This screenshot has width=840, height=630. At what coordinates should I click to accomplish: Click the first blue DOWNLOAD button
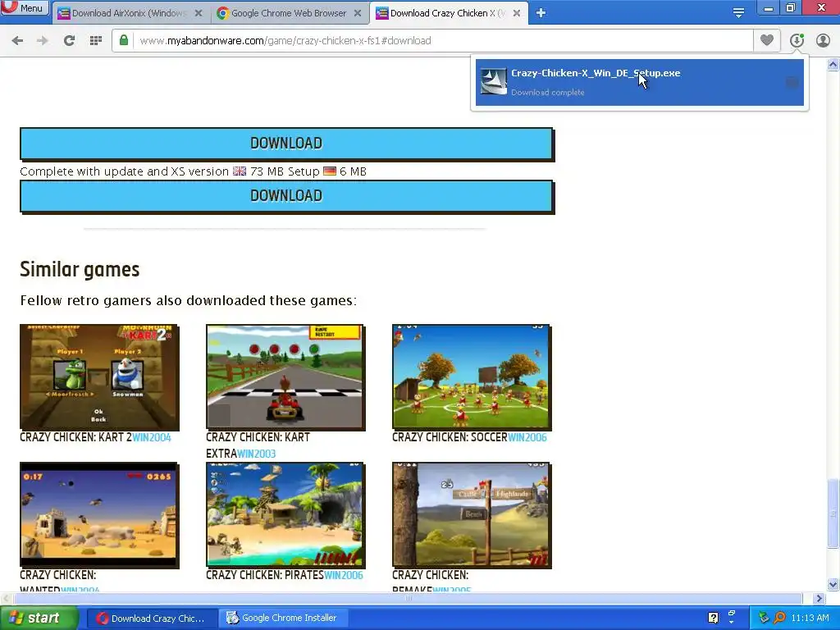tap(286, 143)
